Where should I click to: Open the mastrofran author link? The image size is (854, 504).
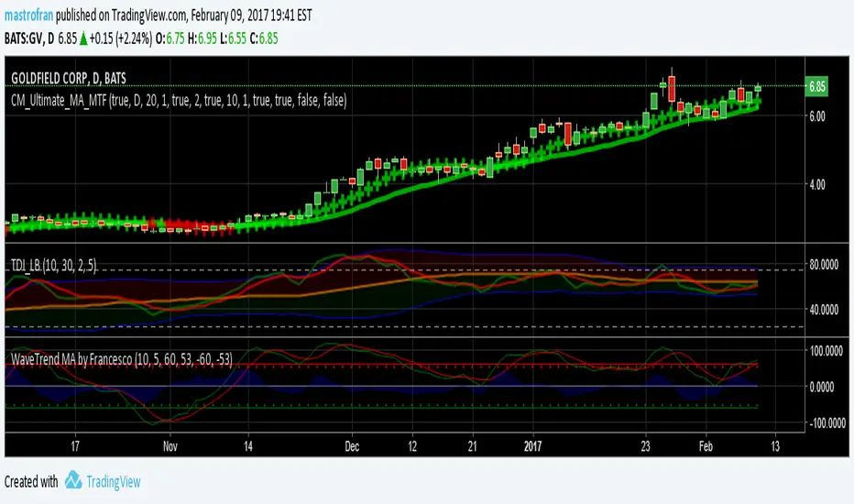(x=29, y=16)
